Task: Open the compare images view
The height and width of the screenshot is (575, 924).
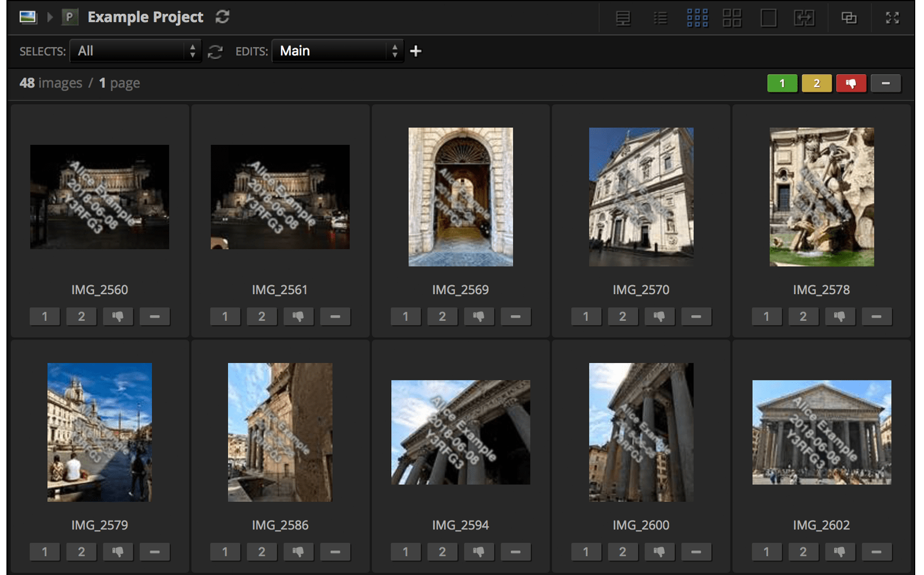Action: pos(804,18)
